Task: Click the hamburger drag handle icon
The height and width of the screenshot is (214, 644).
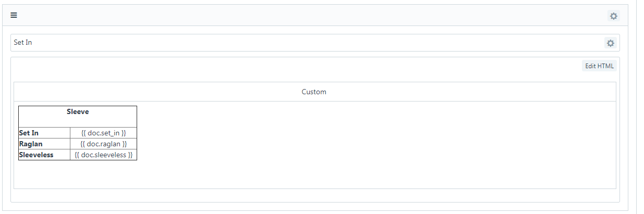Action: click(14, 16)
